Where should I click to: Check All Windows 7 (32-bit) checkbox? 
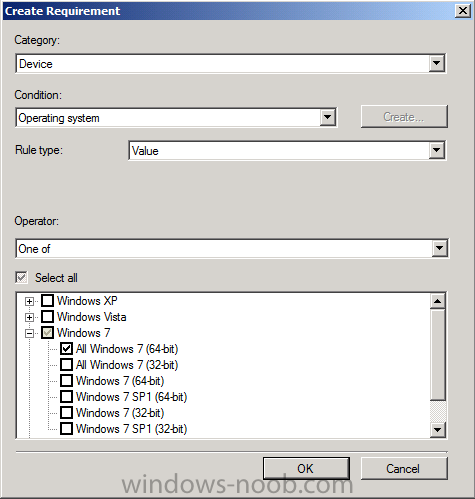[x=66, y=364]
